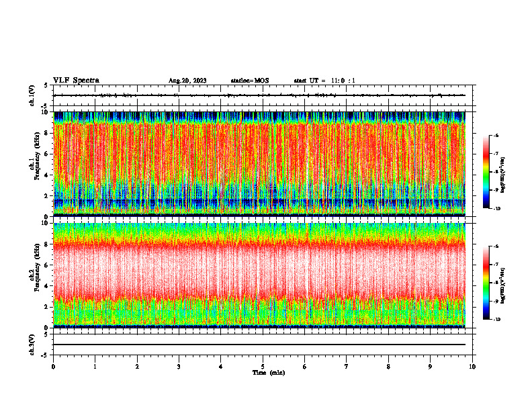Click time axis tick label '7'
The image size is (532, 411).
click(x=347, y=367)
